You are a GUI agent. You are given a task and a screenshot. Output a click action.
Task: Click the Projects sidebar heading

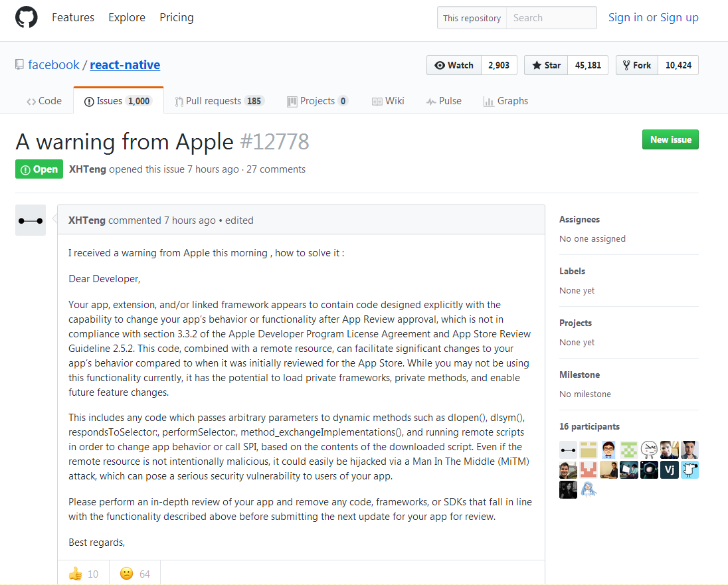point(575,323)
